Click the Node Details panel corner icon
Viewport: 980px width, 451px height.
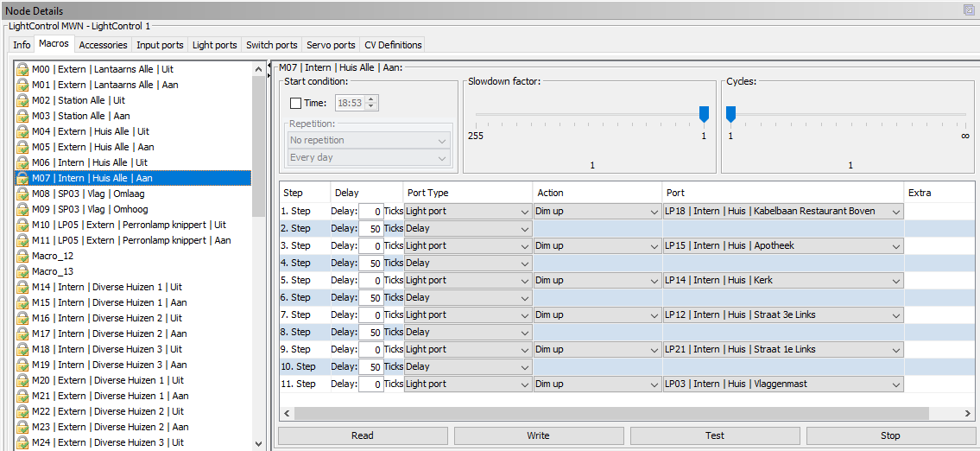click(969, 10)
